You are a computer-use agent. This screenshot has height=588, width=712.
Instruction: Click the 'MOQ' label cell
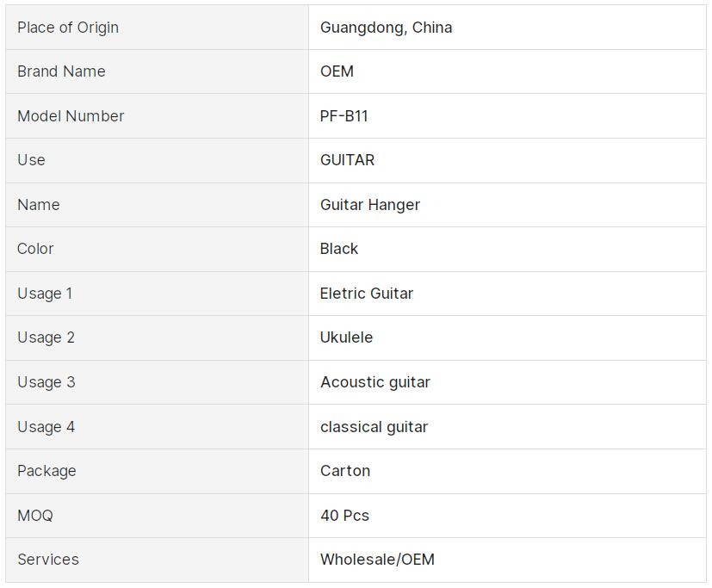(35, 516)
